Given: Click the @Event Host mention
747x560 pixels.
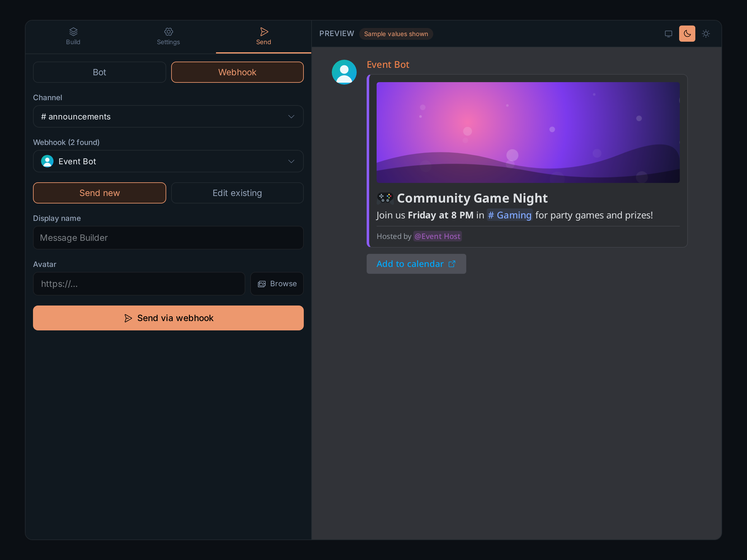Looking at the screenshot, I should click(437, 236).
